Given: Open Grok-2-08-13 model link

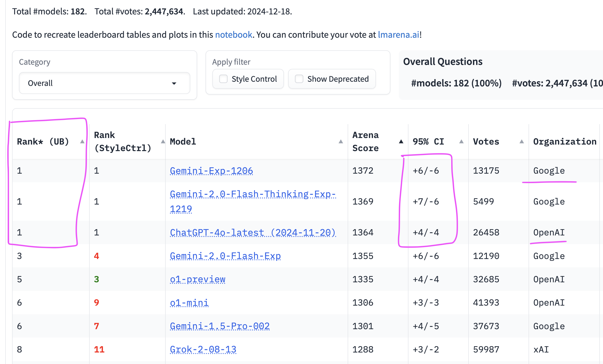Looking at the screenshot, I should [203, 349].
